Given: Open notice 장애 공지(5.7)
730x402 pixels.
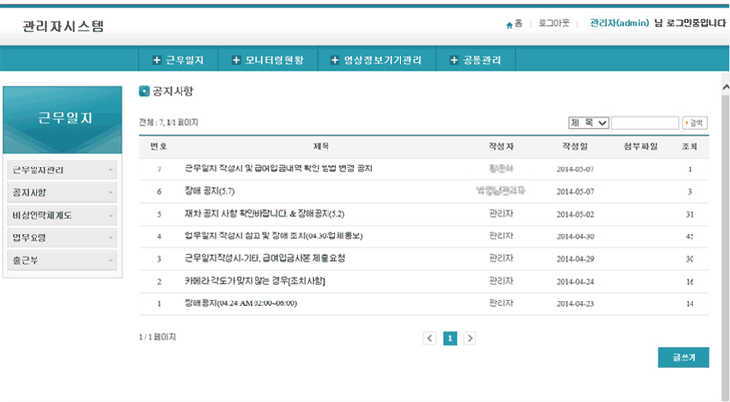Looking at the screenshot, I should [x=210, y=191].
